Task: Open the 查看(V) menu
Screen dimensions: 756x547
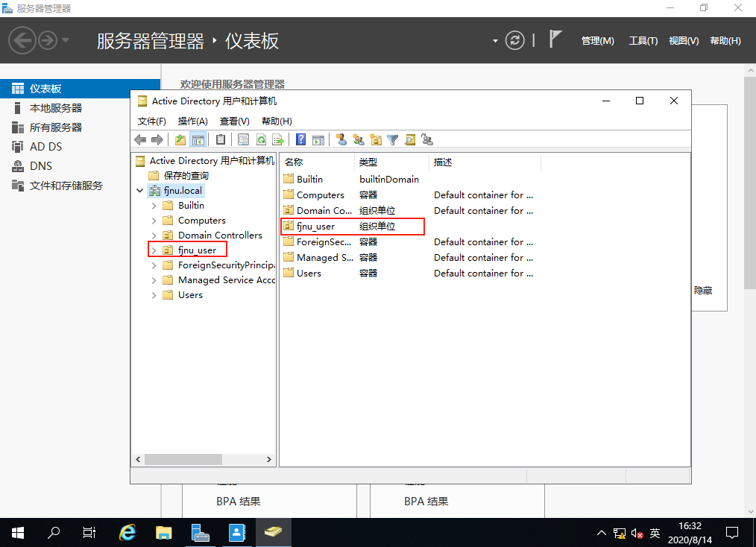Action: (234, 121)
